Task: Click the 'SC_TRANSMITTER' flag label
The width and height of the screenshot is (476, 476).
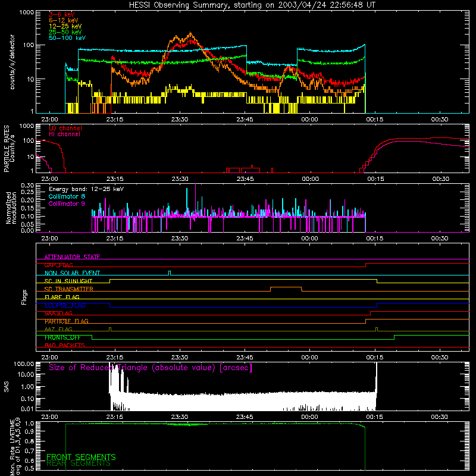Action: click(x=69, y=289)
